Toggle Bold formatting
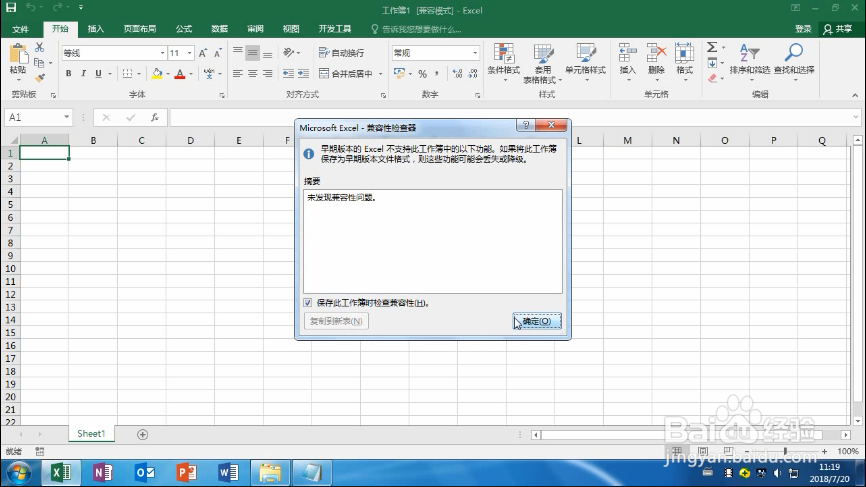This screenshot has width=866, height=487. click(x=68, y=73)
